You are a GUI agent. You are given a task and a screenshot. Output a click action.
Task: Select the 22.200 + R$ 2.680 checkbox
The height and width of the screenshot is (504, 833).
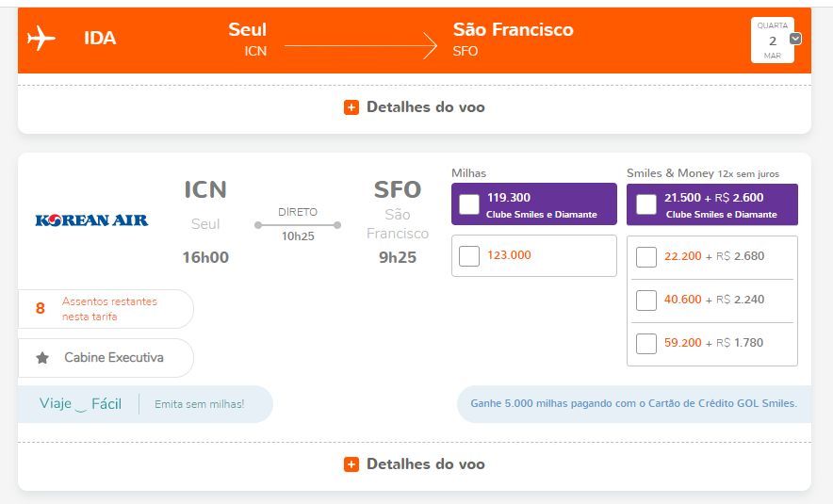tap(646, 257)
